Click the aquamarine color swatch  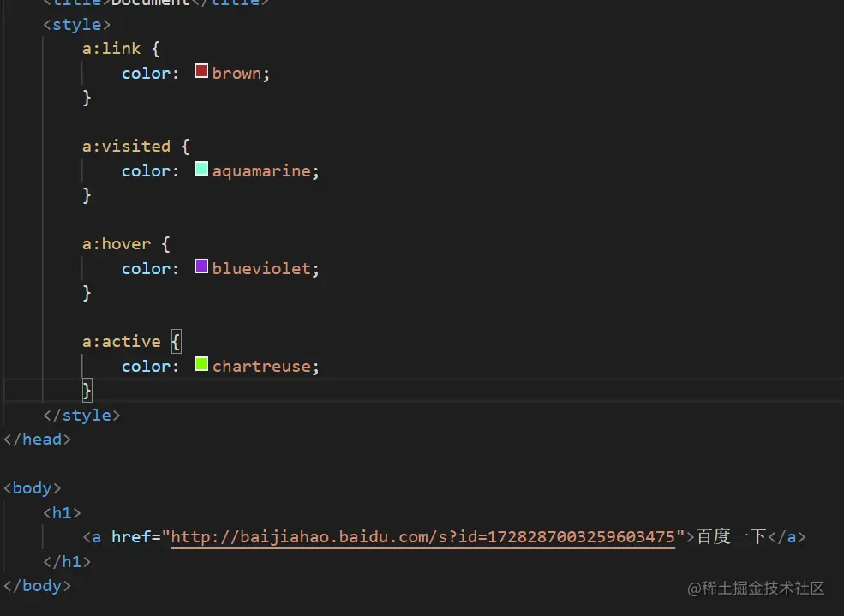click(201, 170)
